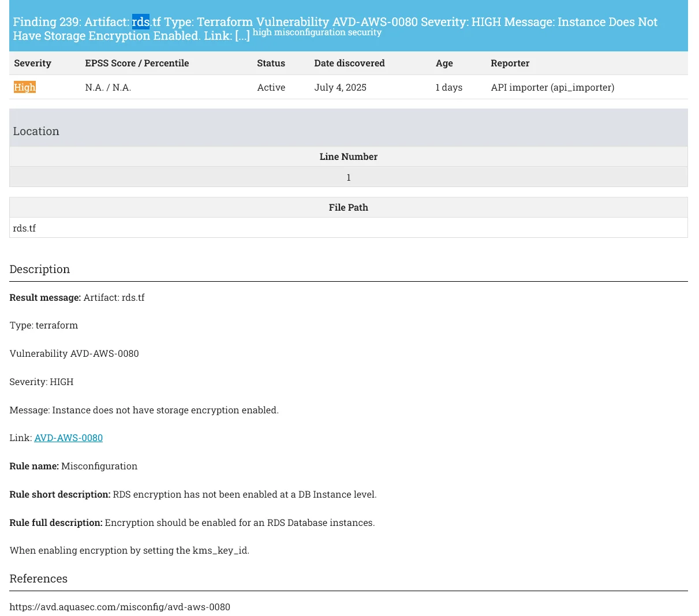Click the 'Rule name: Misconfiguration' line
The height and width of the screenshot is (616, 699).
coord(73,466)
